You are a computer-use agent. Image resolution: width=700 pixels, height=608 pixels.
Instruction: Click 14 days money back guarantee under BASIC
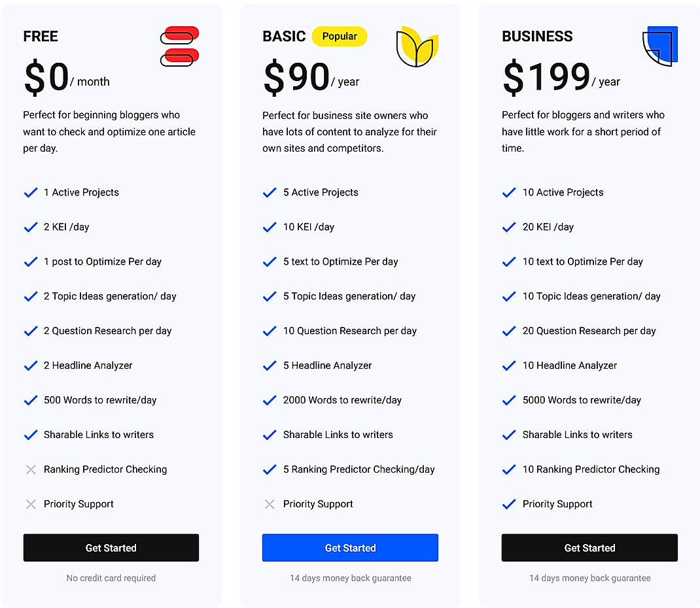[x=350, y=578]
